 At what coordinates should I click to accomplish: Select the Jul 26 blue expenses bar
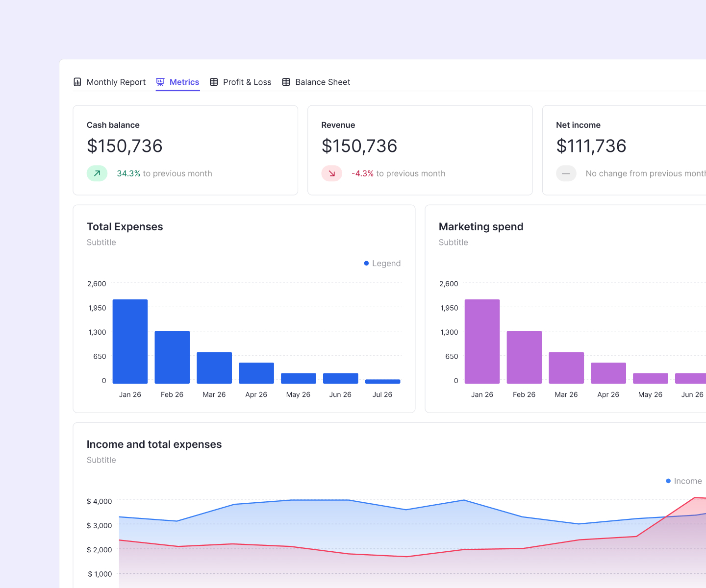pos(383,381)
